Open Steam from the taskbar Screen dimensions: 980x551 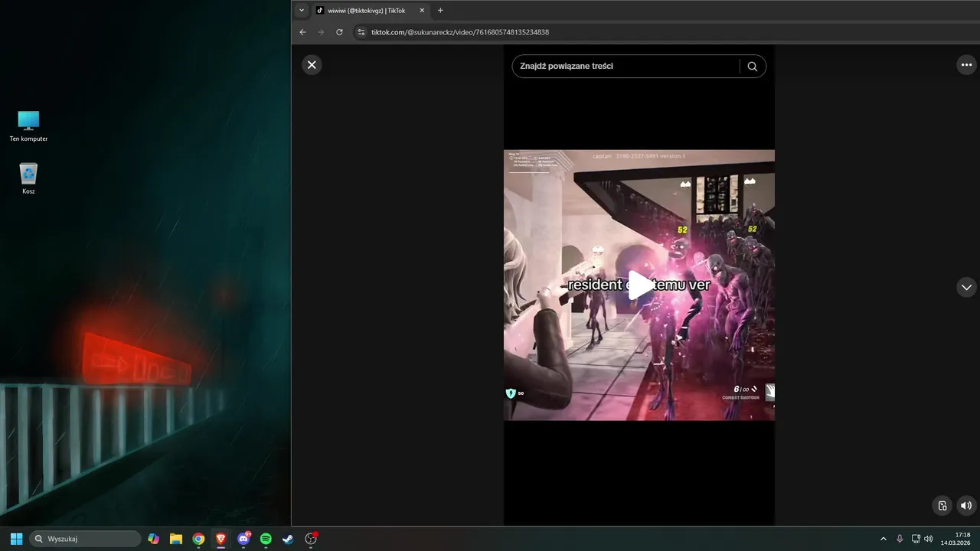(288, 539)
